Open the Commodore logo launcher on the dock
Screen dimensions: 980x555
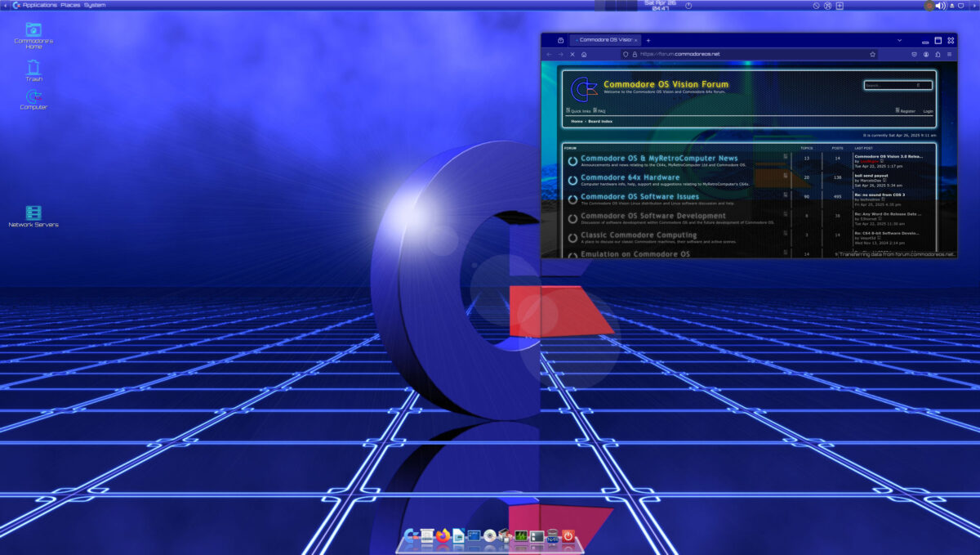pyautogui.click(x=410, y=535)
